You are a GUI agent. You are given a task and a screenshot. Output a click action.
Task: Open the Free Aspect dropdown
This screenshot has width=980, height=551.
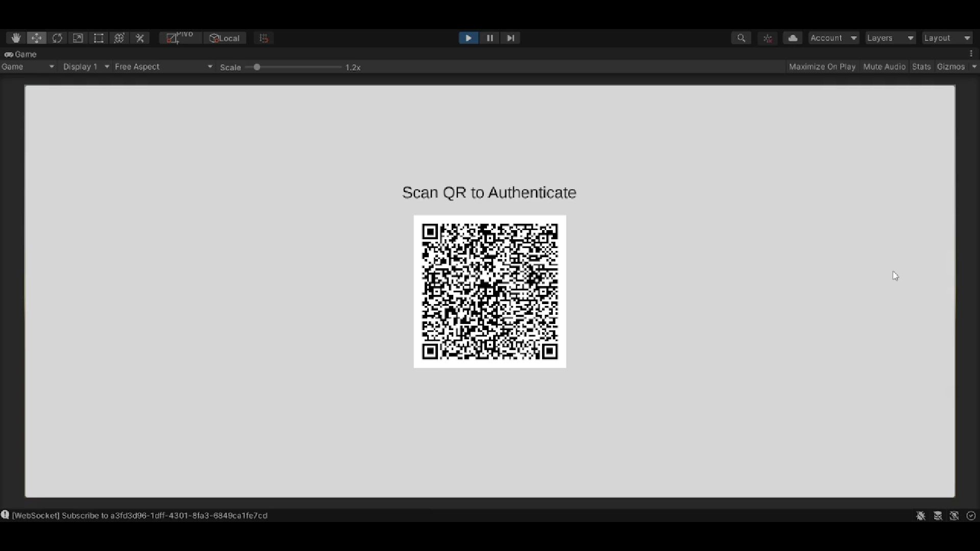pyautogui.click(x=163, y=67)
